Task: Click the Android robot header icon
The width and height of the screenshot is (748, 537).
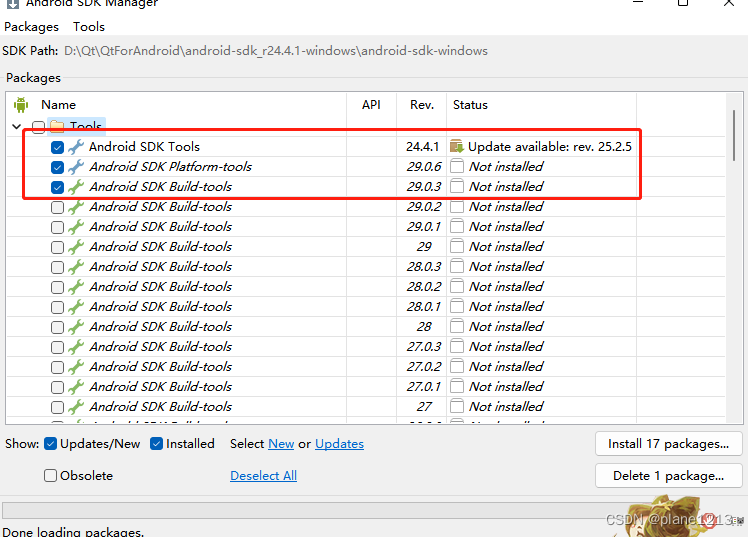Action: pyautogui.click(x=21, y=105)
